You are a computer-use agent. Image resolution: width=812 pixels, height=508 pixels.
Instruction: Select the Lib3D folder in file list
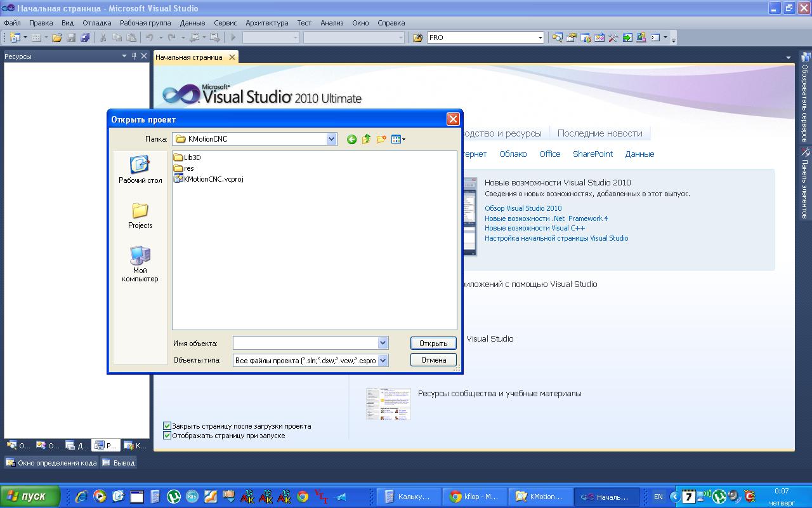[187, 157]
